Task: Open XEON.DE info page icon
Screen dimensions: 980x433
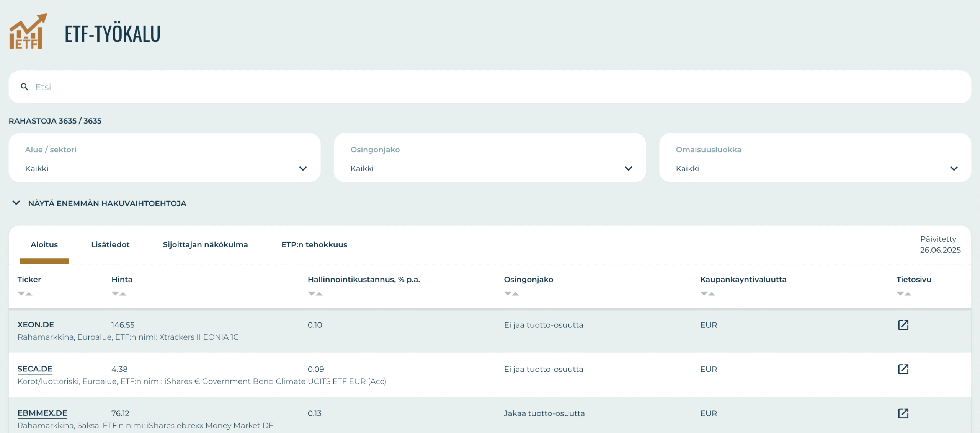Action: coord(903,325)
